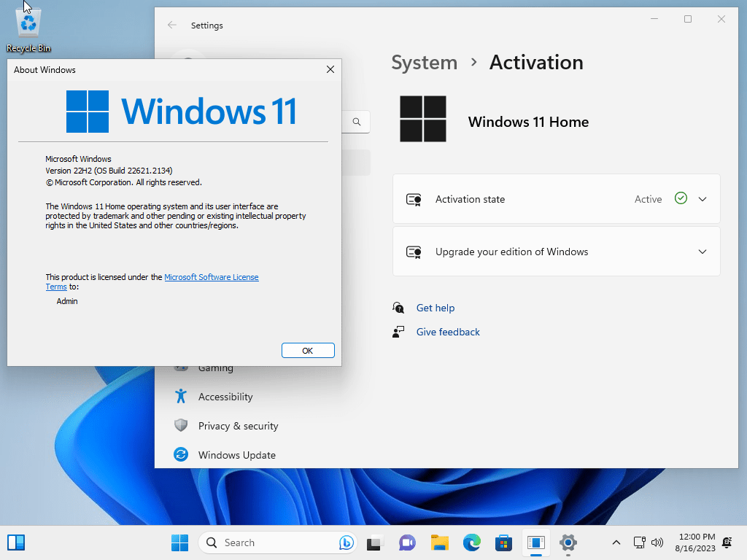
Task: Click the Windows 11 Home logo
Action: click(423, 119)
